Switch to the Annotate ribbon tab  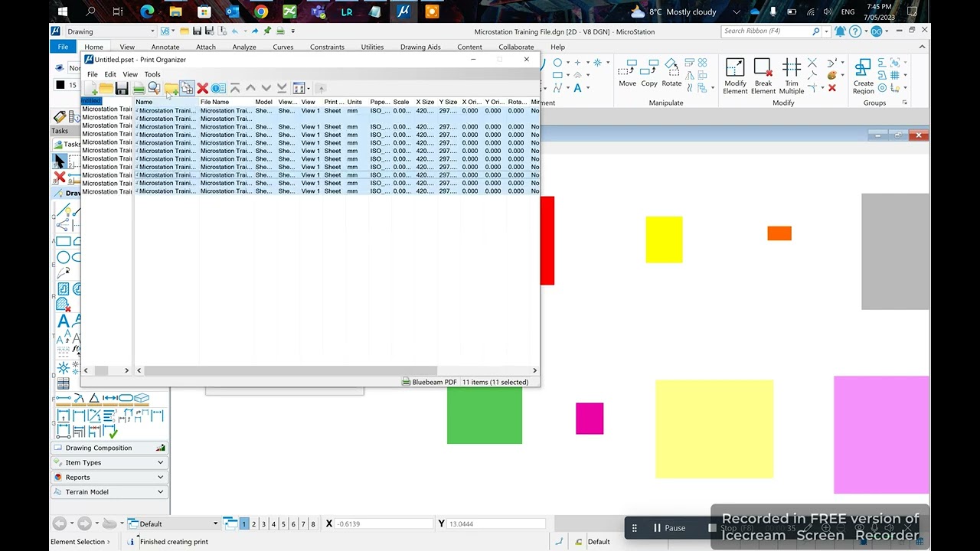(x=165, y=47)
